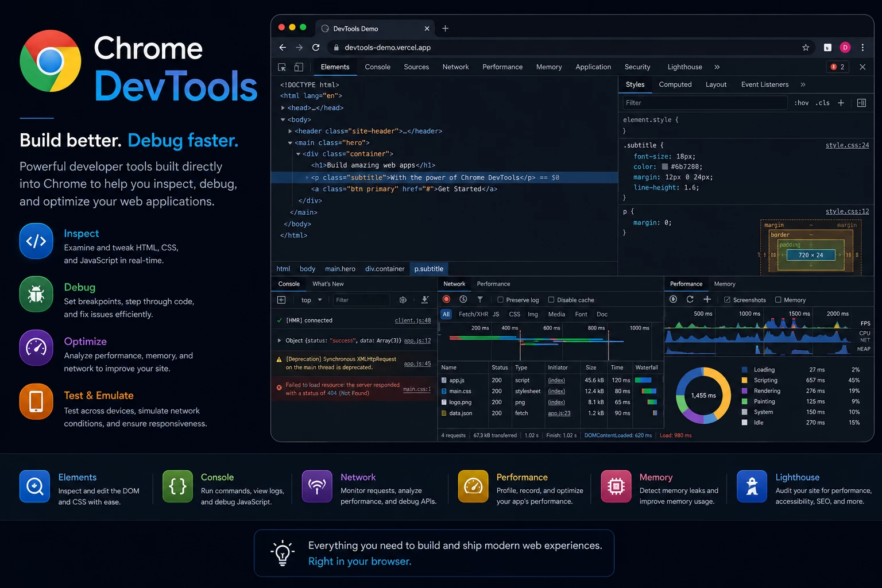Uncheck the Screenshots checkbox
This screenshot has height=588, width=882.
[727, 300]
